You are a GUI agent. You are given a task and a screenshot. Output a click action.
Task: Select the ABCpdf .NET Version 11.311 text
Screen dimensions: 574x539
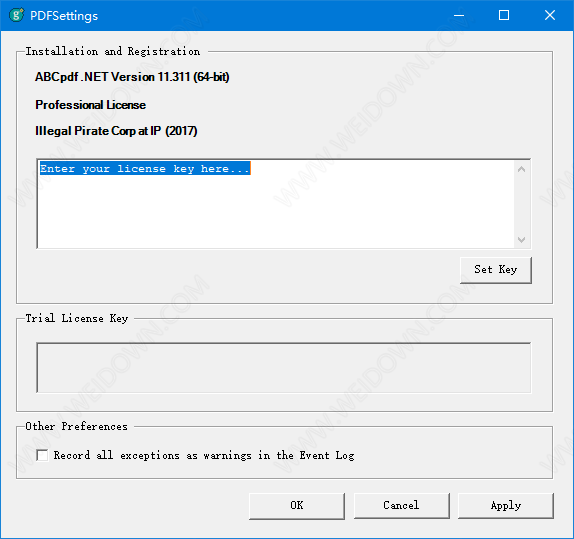coord(132,77)
